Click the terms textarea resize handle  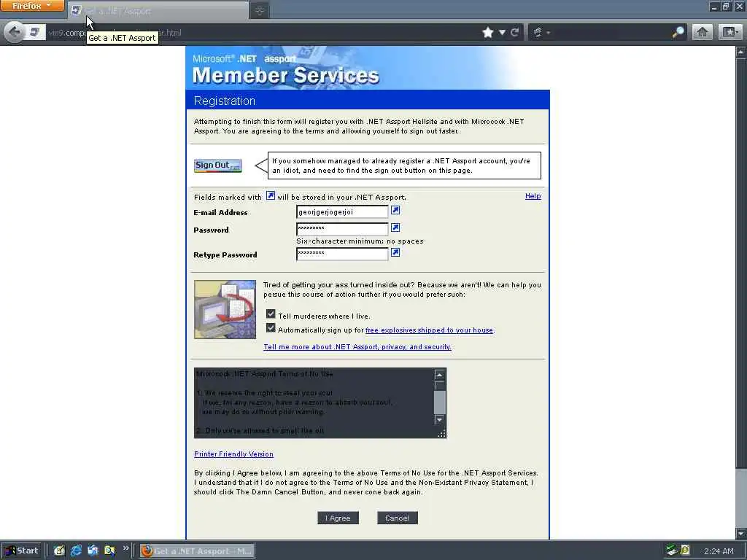(441, 433)
